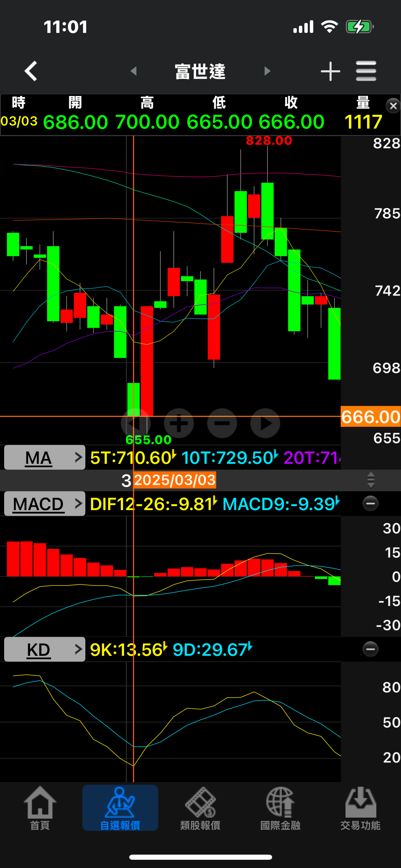Tap the low price 665.00
Screen dimensions: 401x868
click(219, 122)
